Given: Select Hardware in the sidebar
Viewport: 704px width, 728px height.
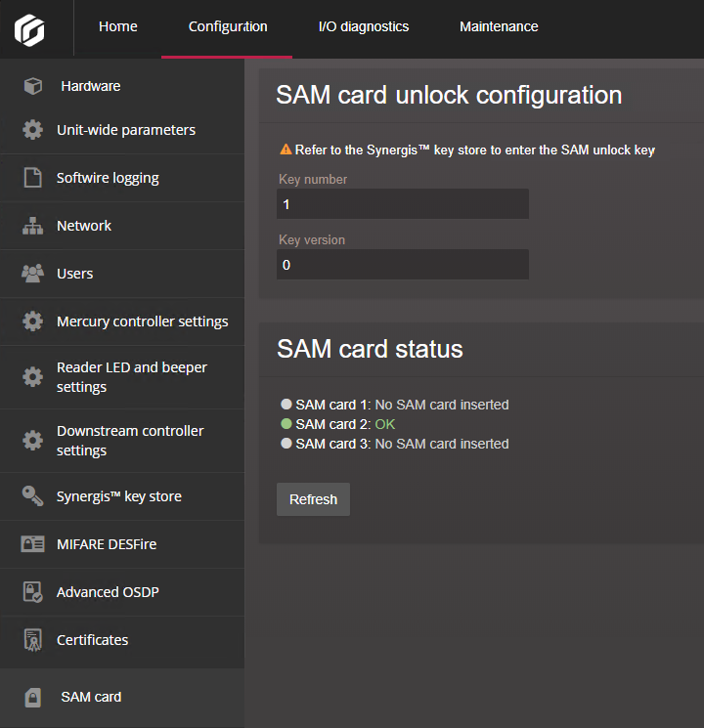Looking at the screenshot, I should click(122, 86).
